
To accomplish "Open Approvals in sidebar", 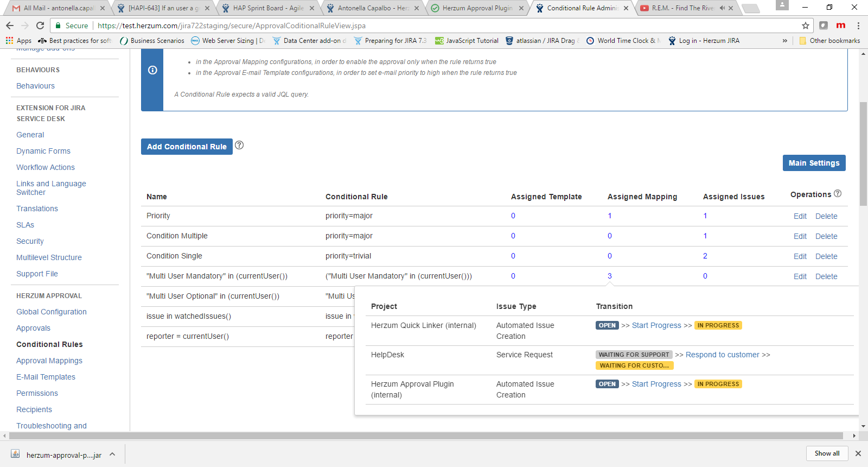I will (x=33, y=328).
